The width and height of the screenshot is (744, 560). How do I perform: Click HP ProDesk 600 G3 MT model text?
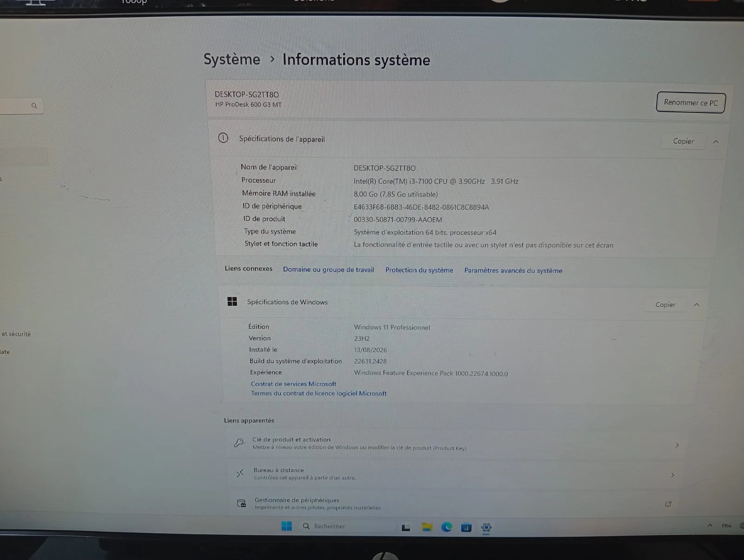248,104
